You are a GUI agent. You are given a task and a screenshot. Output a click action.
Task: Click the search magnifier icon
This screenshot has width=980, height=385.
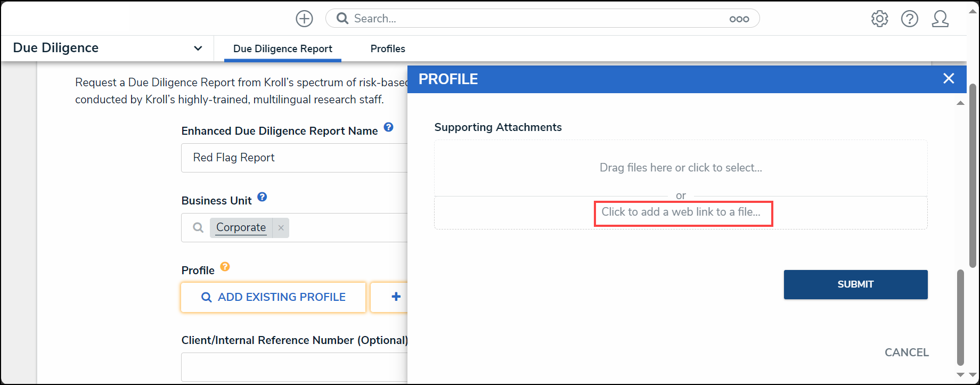(342, 19)
